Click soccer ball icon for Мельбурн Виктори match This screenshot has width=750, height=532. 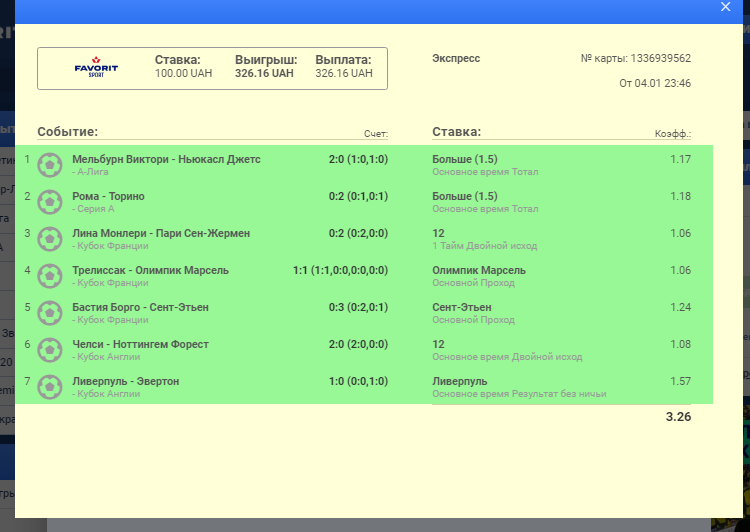tap(50, 165)
